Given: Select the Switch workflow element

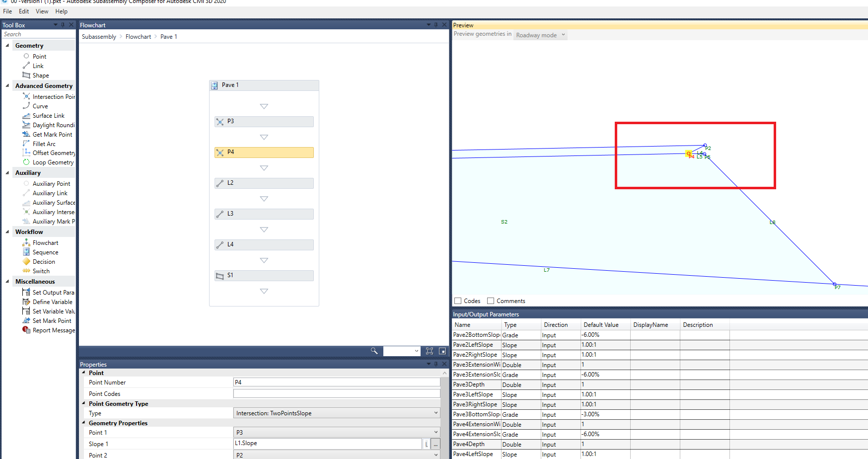Looking at the screenshot, I should (40, 271).
